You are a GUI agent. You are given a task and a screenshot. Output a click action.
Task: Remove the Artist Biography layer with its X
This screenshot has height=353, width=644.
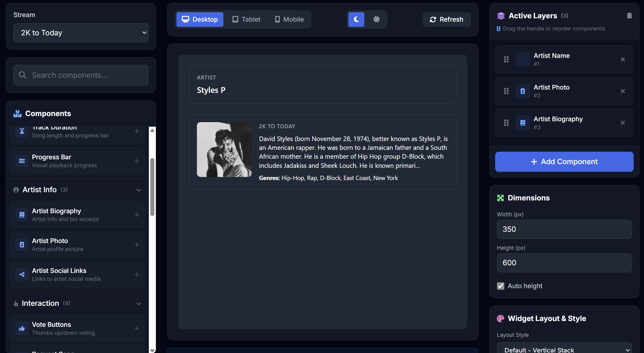coord(623,123)
